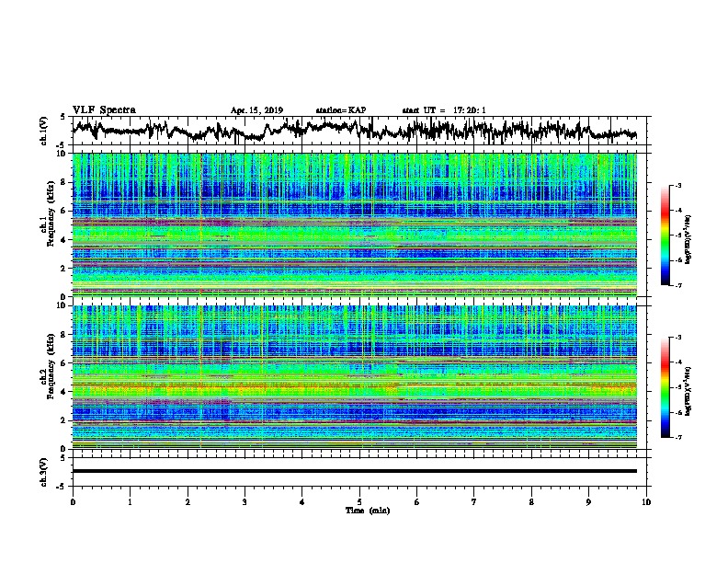Viewport: 728px width, 563px height.
Task: Click the '-7' label on ch.2 colorbar
Action: pyautogui.click(x=677, y=437)
